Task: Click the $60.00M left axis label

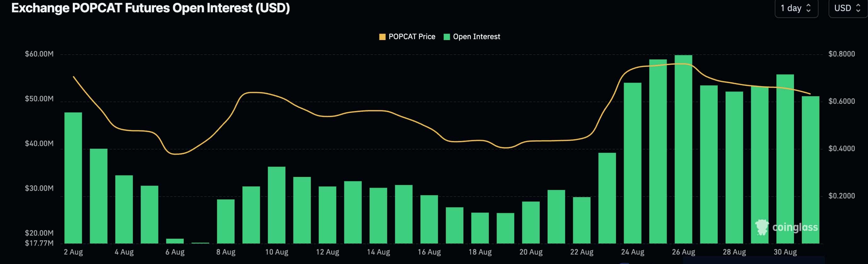Action: [39, 54]
